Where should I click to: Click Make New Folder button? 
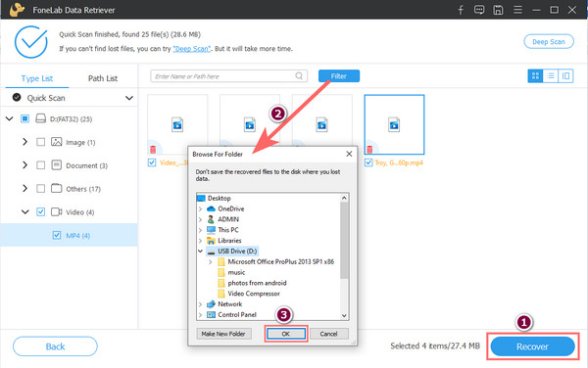click(223, 334)
